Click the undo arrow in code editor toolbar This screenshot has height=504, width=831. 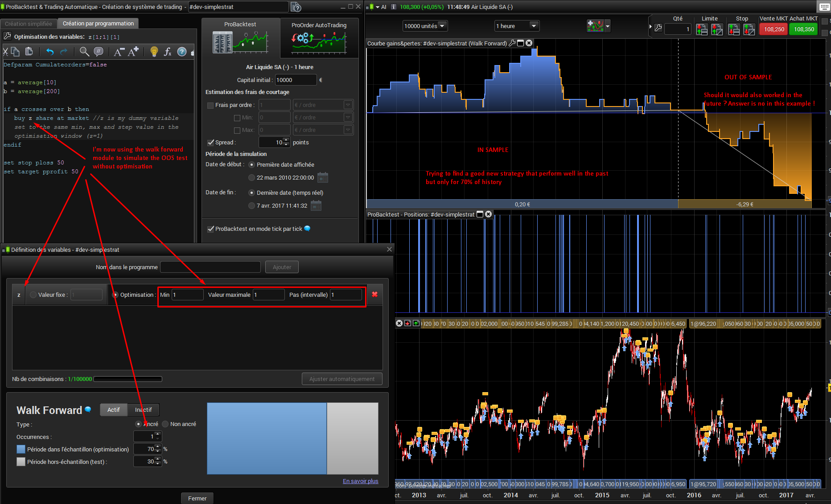(49, 52)
